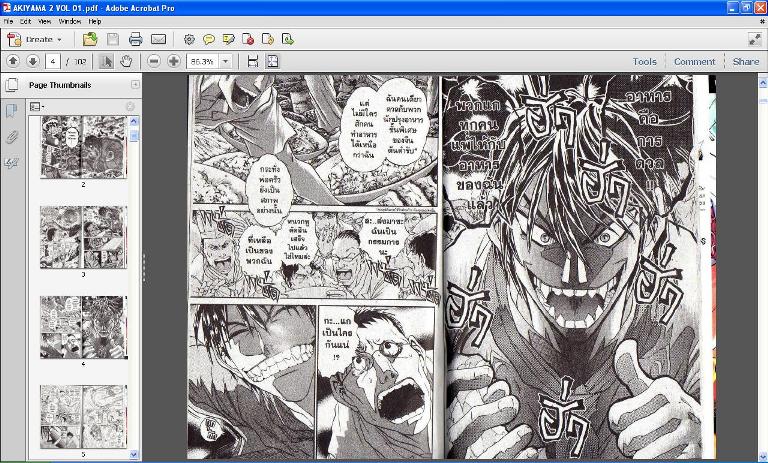The image size is (768, 463).
Task: Open the Create PDF menu
Action: (35, 39)
